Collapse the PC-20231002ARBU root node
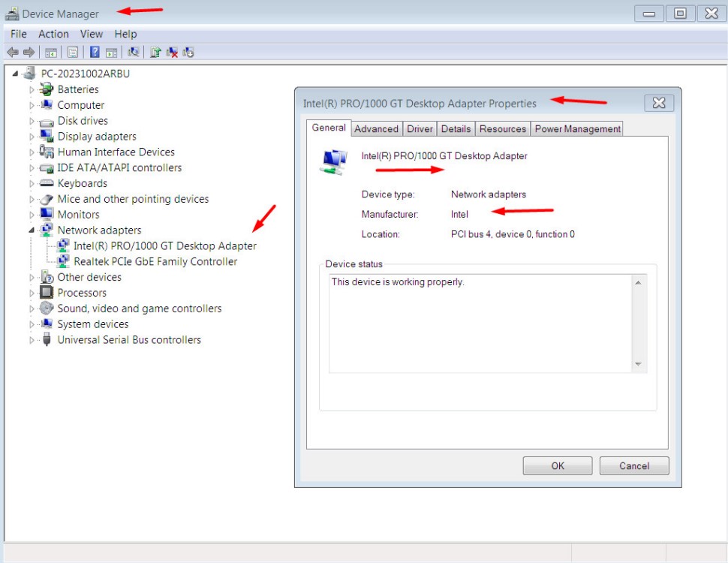 [15, 74]
